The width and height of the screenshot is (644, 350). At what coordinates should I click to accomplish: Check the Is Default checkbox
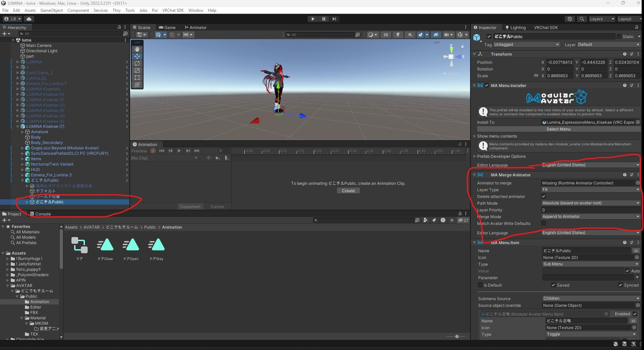(480, 285)
